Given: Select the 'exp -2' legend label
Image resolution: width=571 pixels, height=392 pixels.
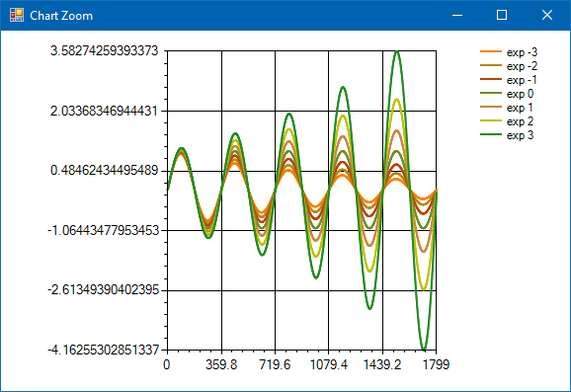Looking at the screenshot, I should 522,66.
